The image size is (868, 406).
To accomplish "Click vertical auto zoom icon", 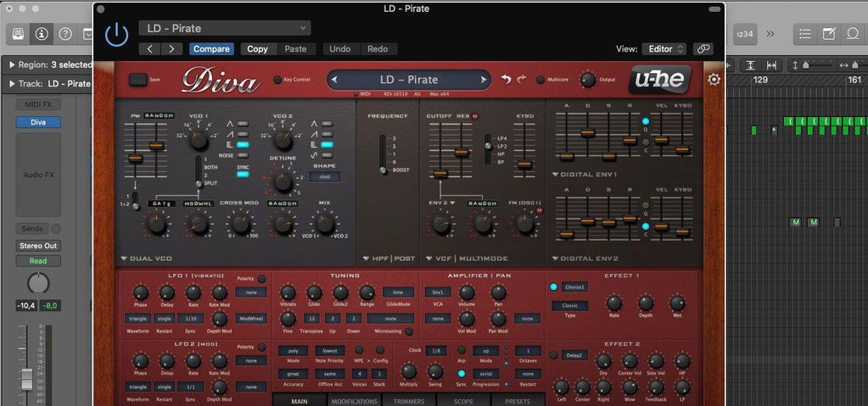I will coord(750,65).
